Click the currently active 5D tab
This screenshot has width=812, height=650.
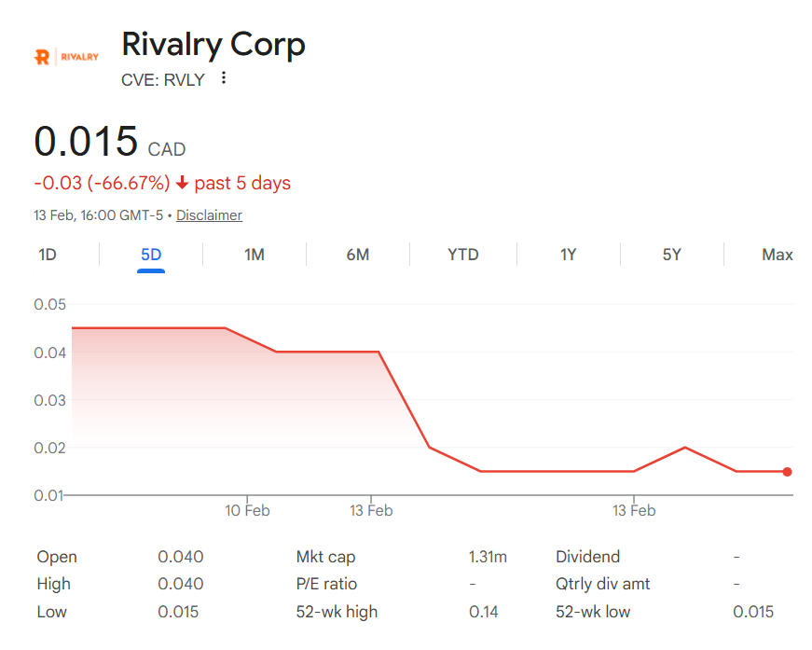click(x=149, y=254)
